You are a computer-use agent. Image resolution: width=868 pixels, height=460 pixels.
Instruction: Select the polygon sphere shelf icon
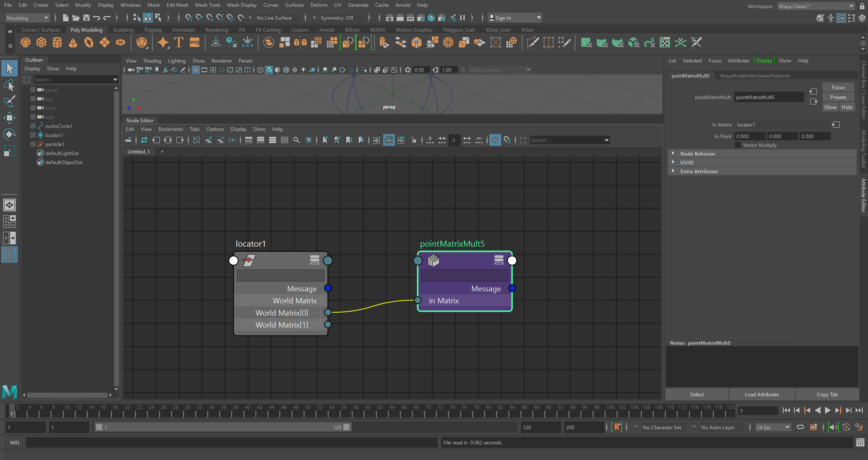pos(25,42)
